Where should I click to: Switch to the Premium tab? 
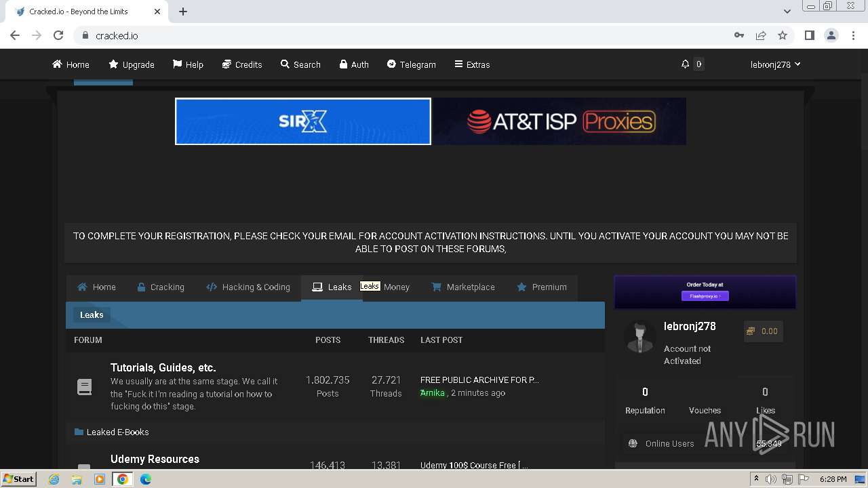542,287
